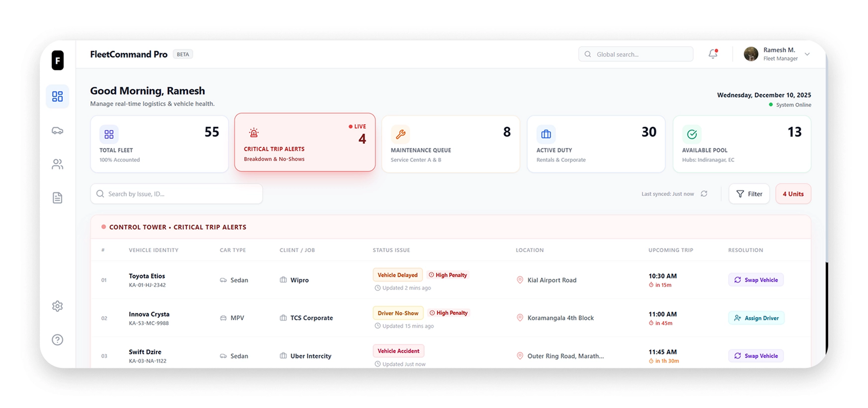Click location pin for Outer Ring Road
This screenshot has height=408, width=868.
coord(520,356)
